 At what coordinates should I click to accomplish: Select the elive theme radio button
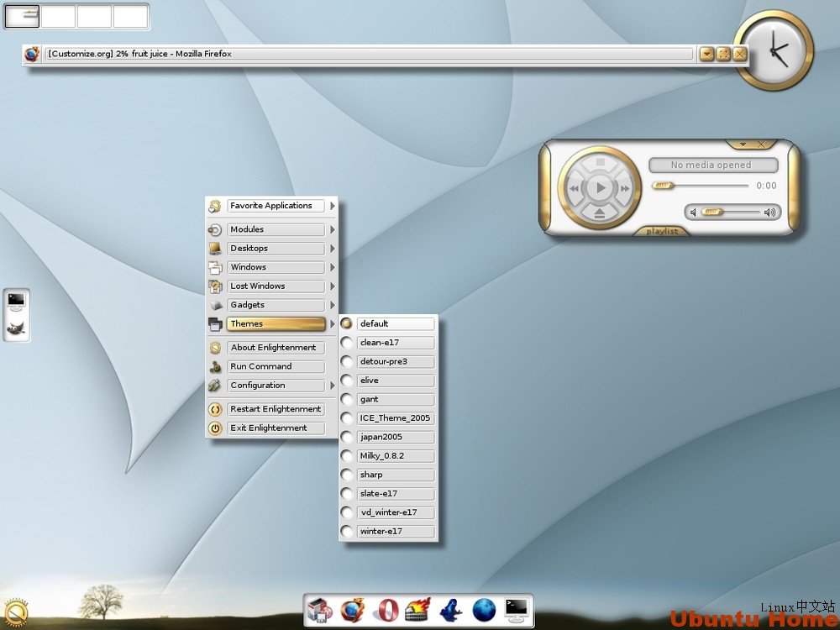click(346, 380)
